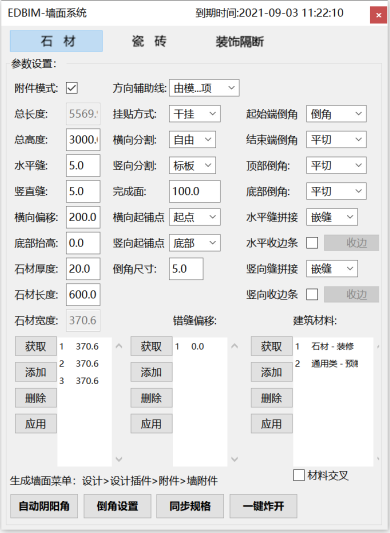
Task: Open the 挂贴方式 dropdown
Action: pos(195,114)
